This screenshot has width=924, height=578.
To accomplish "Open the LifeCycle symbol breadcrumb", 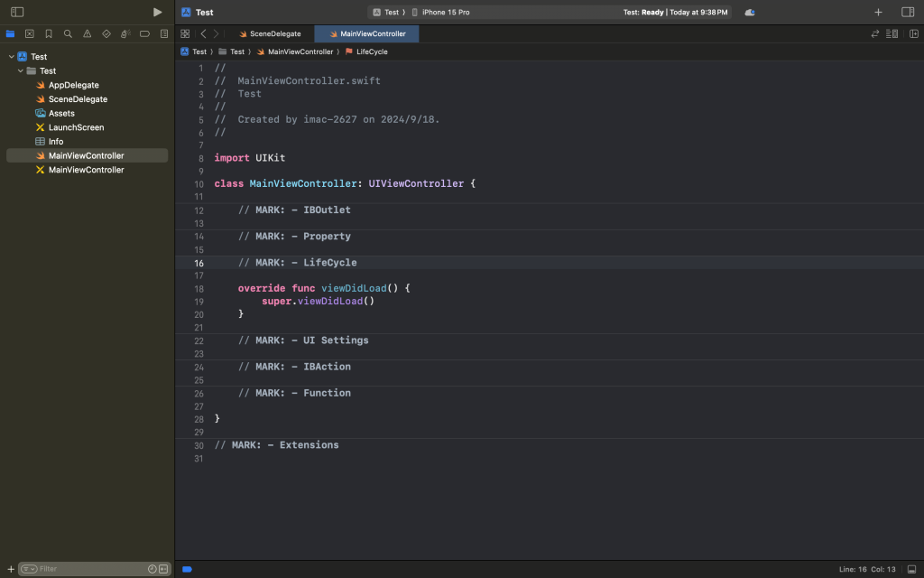I will click(366, 51).
